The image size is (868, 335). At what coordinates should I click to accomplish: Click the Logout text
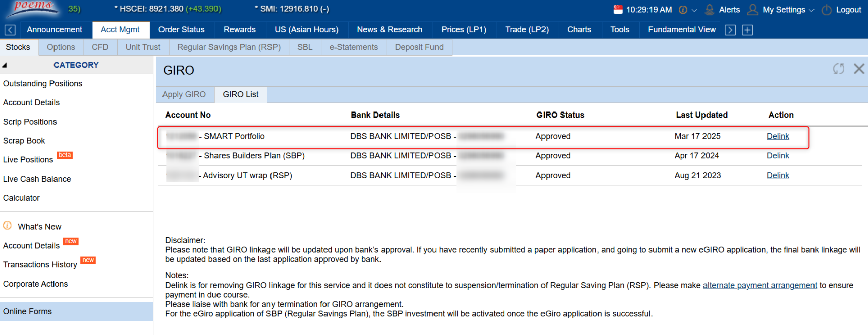click(848, 10)
